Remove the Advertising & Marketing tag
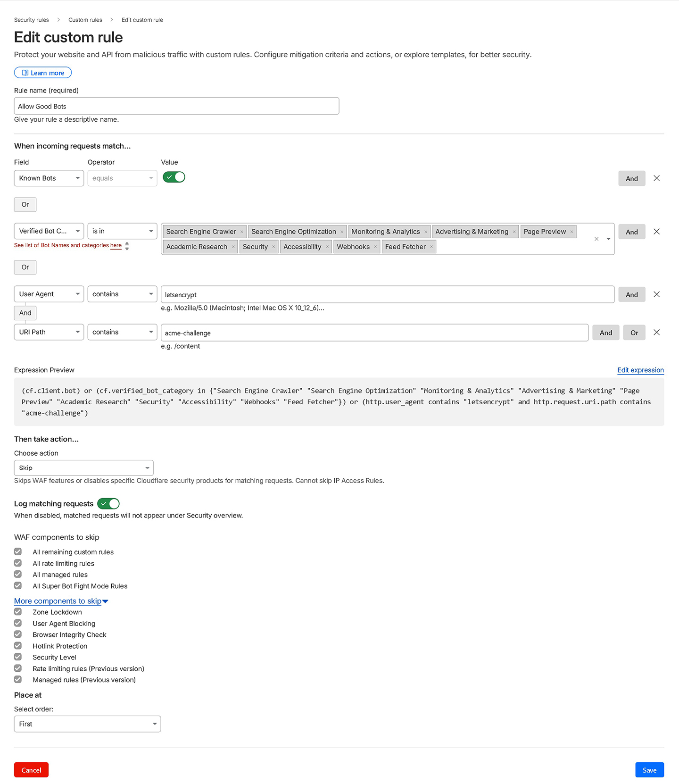The width and height of the screenshot is (679, 784). (x=514, y=232)
